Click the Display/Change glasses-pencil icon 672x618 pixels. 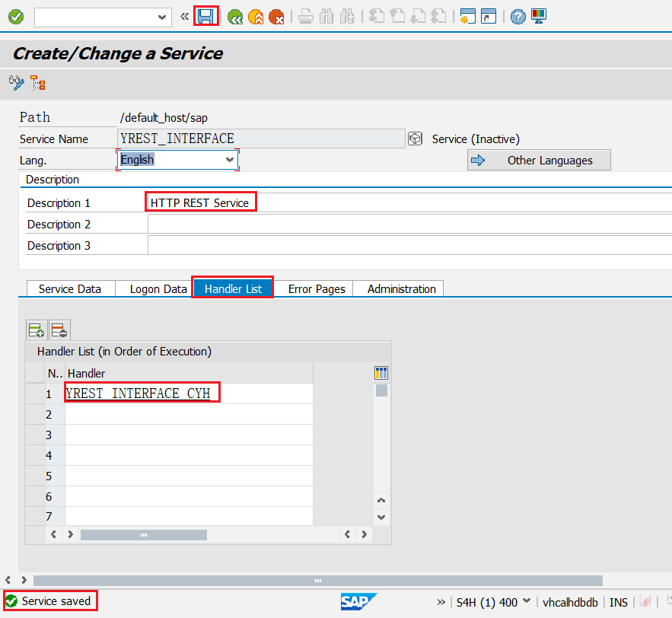(17, 84)
